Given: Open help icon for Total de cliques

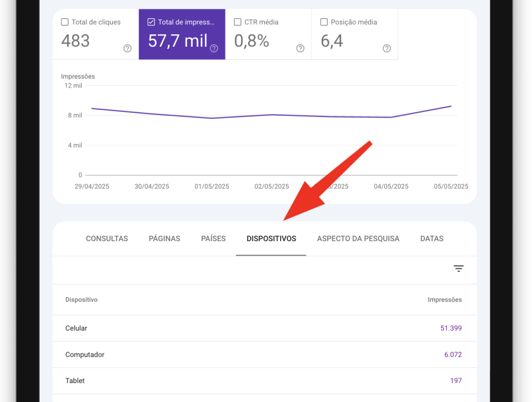Looking at the screenshot, I should tap(127, 48).
